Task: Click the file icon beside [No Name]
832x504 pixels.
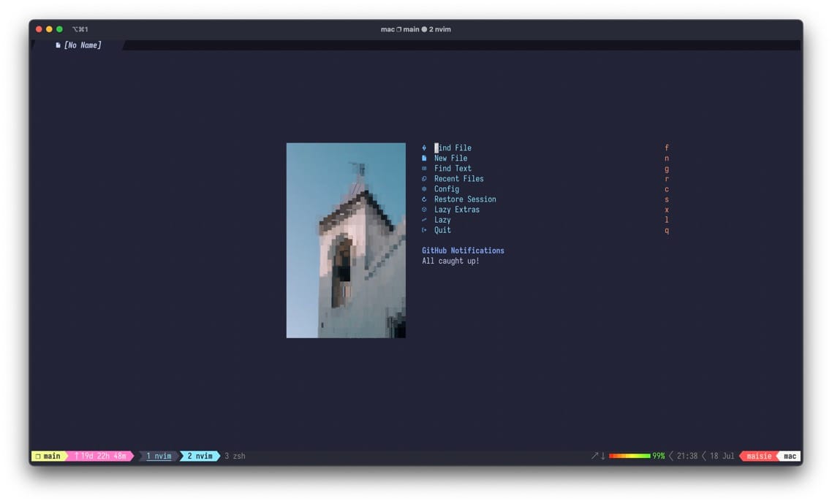Action: pyautogui.click(x=58, y=45)
